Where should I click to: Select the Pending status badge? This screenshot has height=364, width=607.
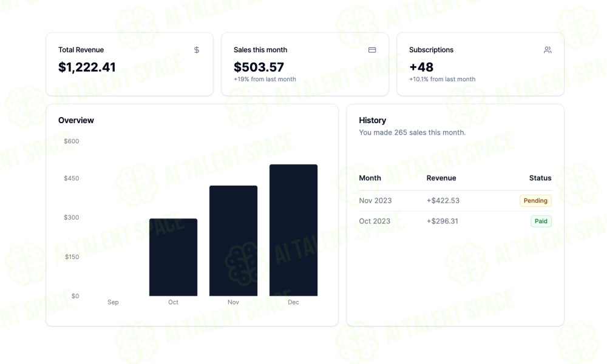(535, 200)
